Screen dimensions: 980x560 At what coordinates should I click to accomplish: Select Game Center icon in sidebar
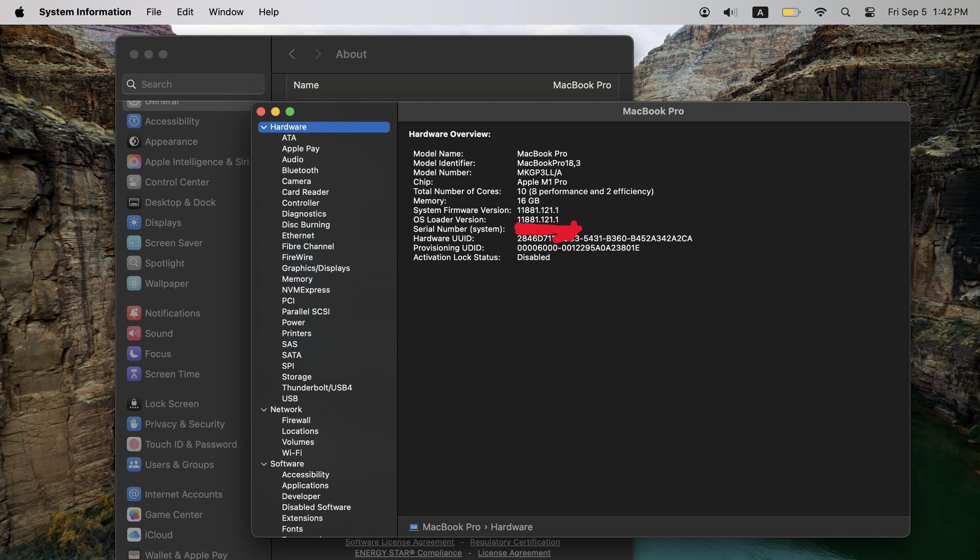pyautogui.click(x=134, y=514)
